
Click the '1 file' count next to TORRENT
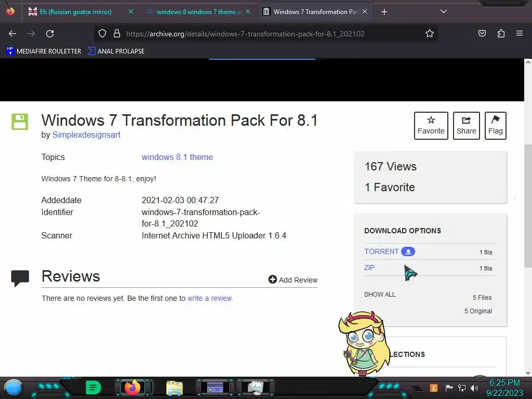486,252
